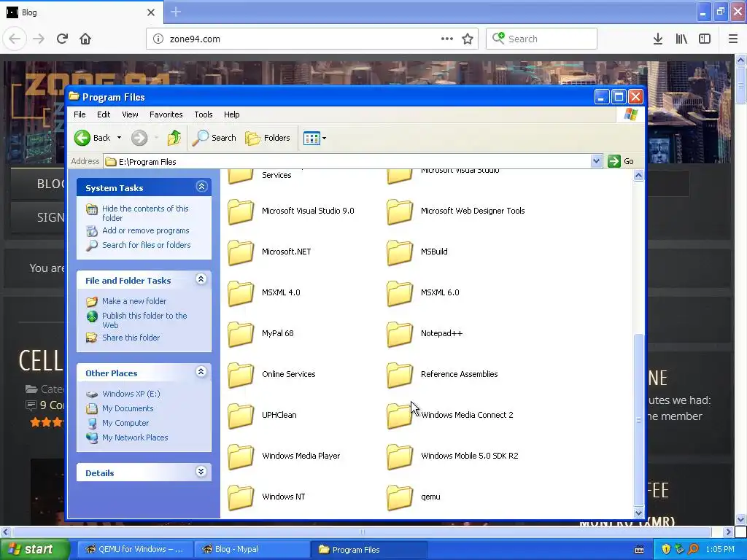Open Downloads arrow in browser toolbar
747x560 pixels.
[658, 39]
